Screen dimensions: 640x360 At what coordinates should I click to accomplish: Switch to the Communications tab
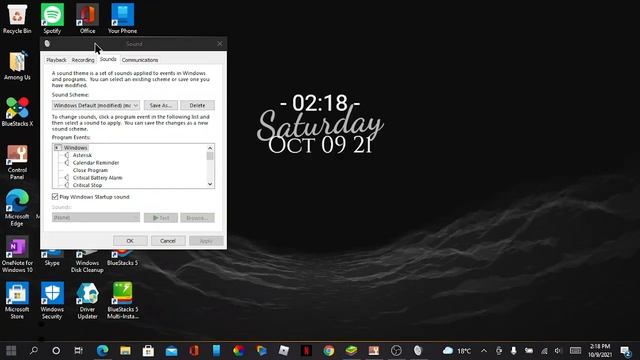[x=140, y=60]
